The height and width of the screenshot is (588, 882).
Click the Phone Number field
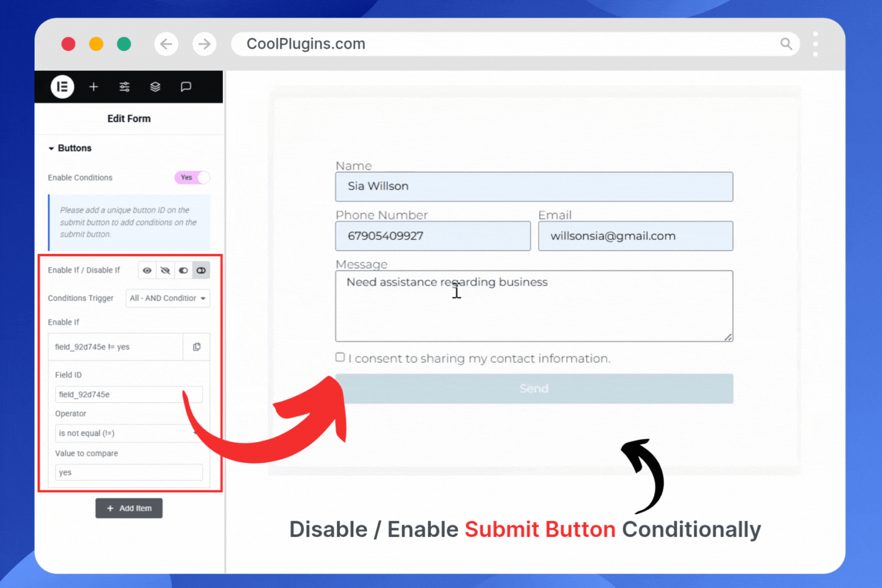(433, 236)
